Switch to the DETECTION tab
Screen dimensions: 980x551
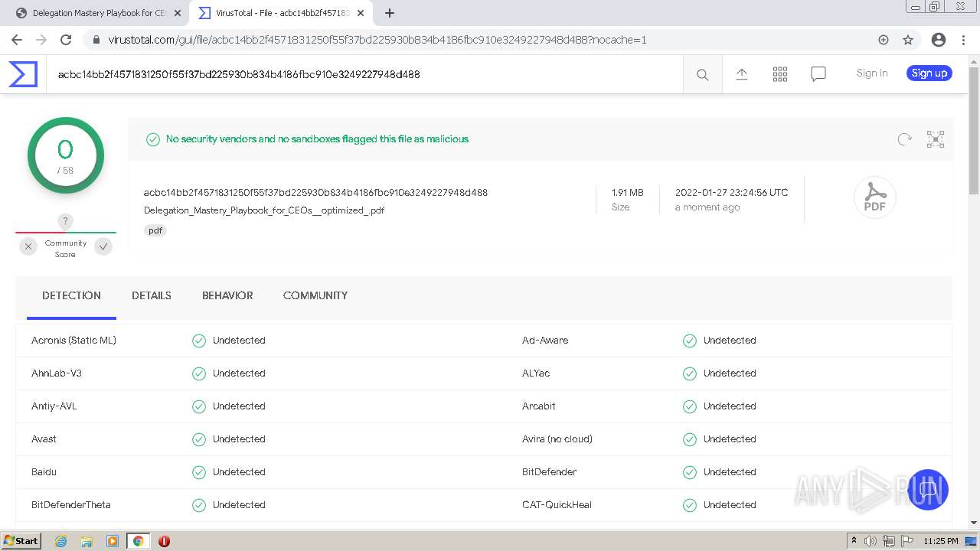point(71,296)
